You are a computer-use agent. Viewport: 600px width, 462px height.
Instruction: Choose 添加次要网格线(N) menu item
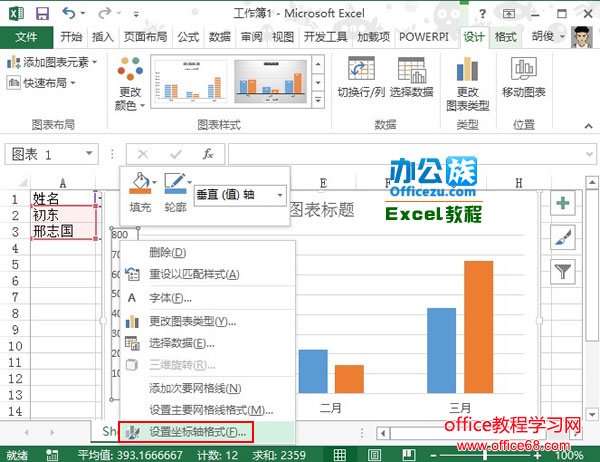pos(207,389)
